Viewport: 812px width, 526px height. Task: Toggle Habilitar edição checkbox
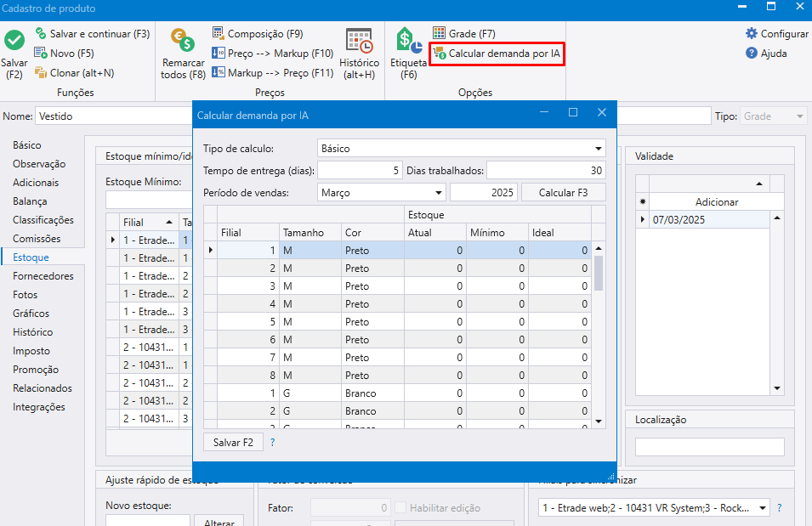click(400, 508)
